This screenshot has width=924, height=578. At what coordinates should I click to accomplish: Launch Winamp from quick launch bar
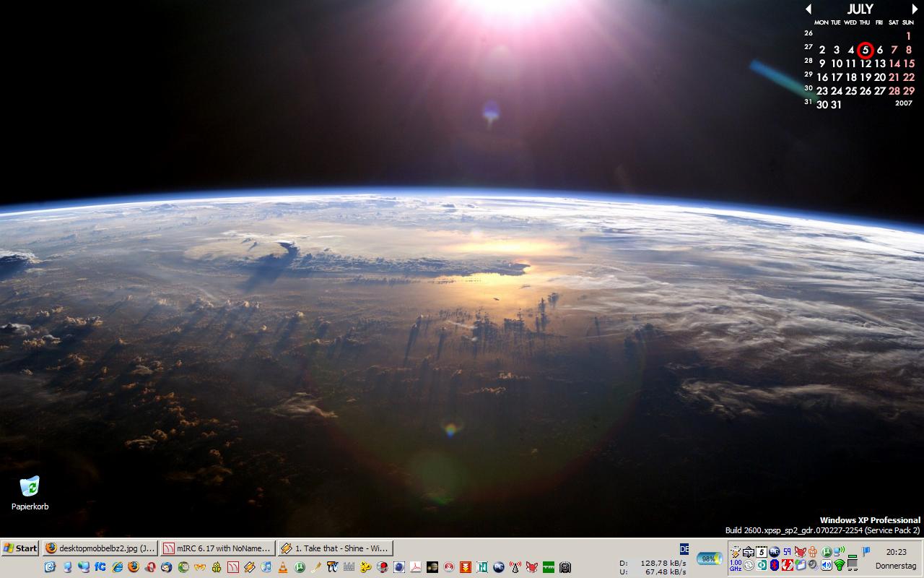click(250, 567)
